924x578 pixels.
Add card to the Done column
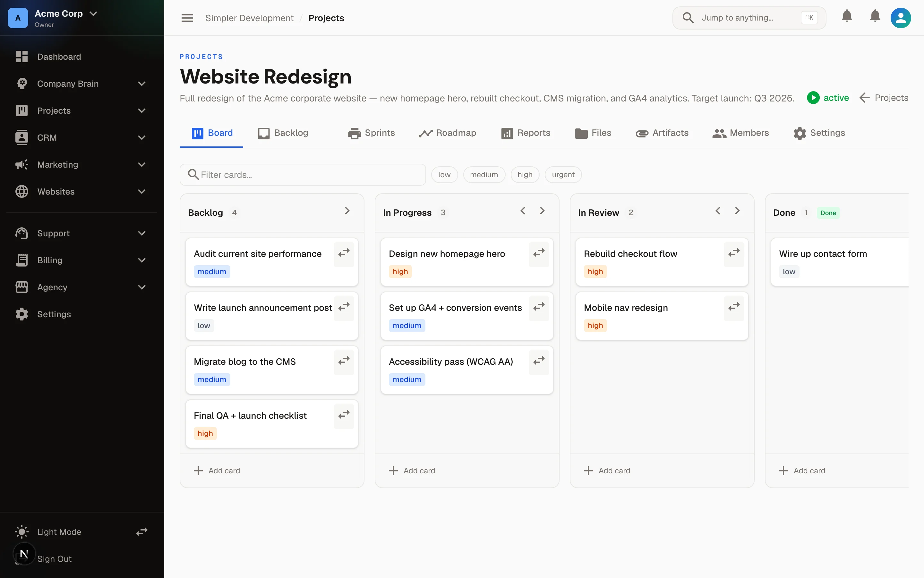click(802, 470)
